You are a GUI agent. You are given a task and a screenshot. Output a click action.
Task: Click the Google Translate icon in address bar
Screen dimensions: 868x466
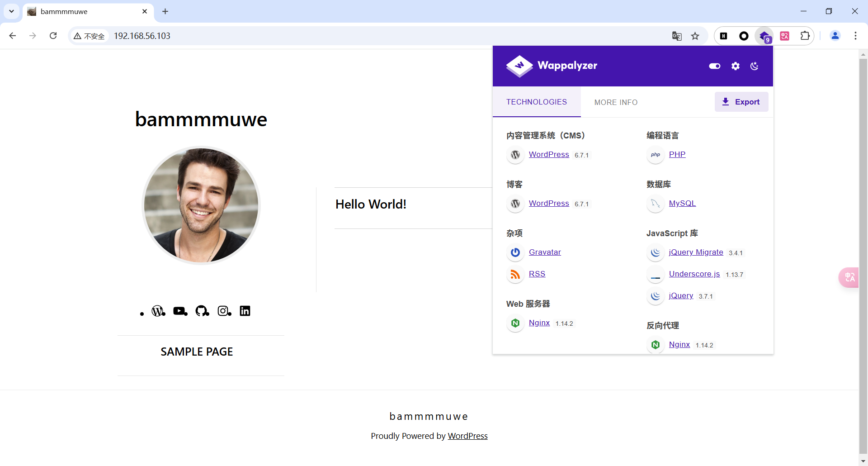pos(677,36)
